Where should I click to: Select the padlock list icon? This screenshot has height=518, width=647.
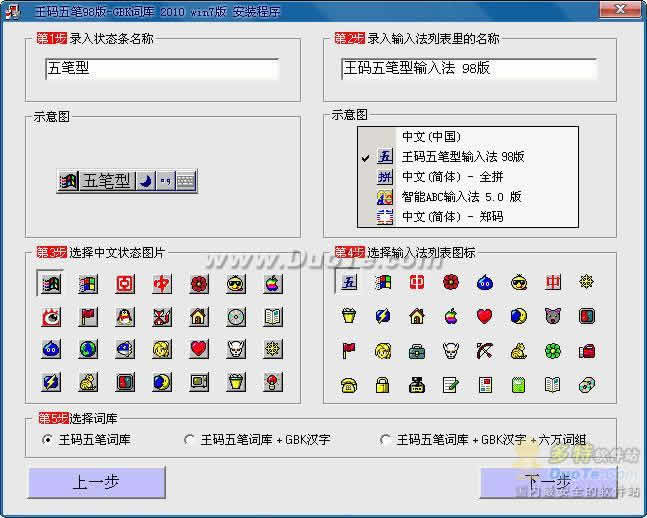point(382,384)
